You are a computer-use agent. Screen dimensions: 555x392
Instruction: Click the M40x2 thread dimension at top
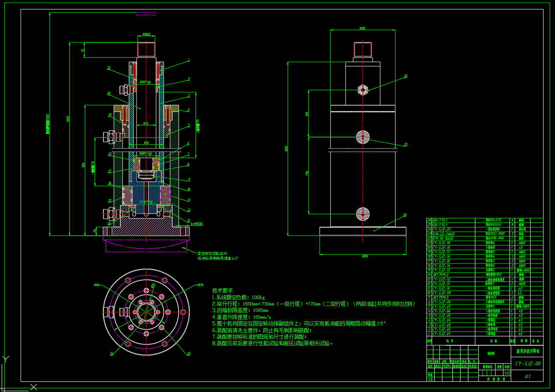coord(147,33)
